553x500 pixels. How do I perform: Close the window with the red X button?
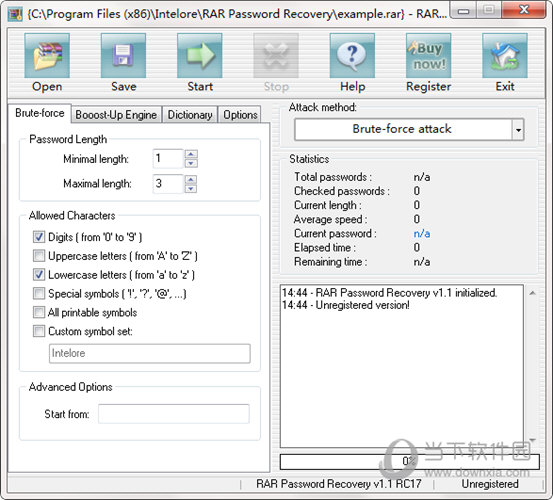point(524,10)
